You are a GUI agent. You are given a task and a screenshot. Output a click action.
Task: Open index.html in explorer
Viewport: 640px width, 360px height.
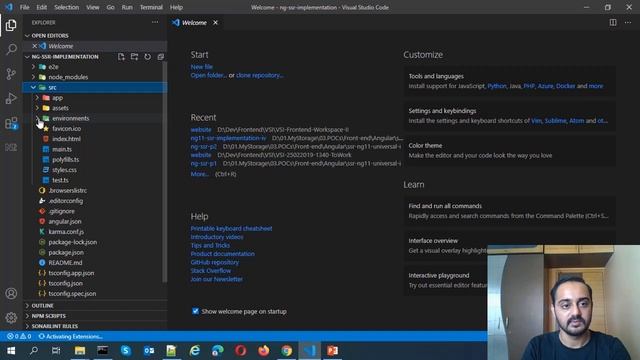(x=66, y=139)
